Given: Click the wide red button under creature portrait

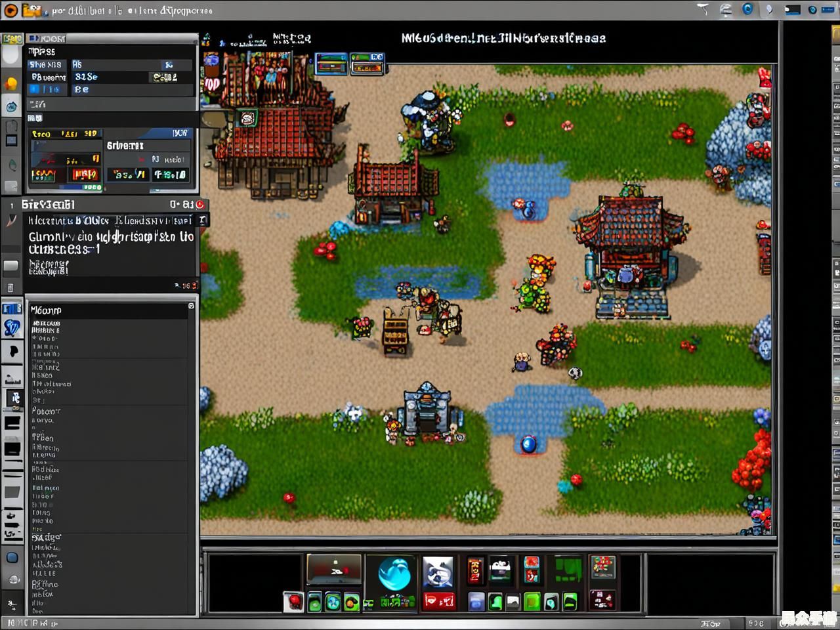Looking at the screenshot, I should pyautogui.click(x=439, y=600).
